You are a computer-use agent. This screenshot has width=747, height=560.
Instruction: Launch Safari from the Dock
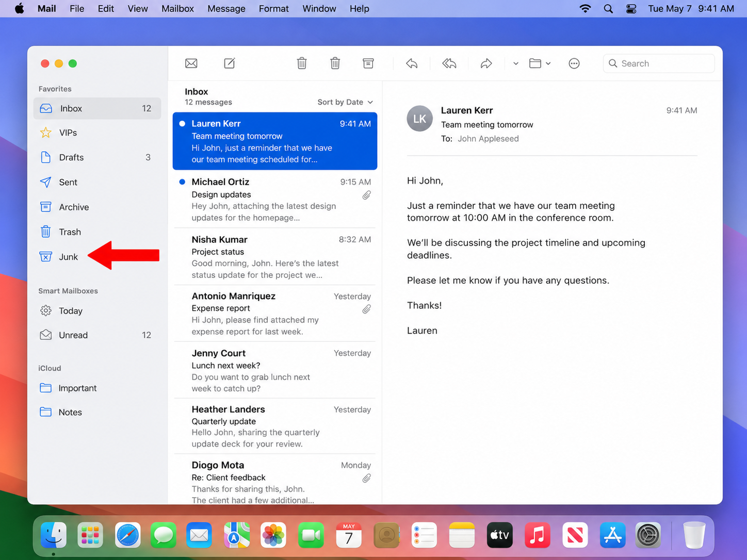pos(127,535)
